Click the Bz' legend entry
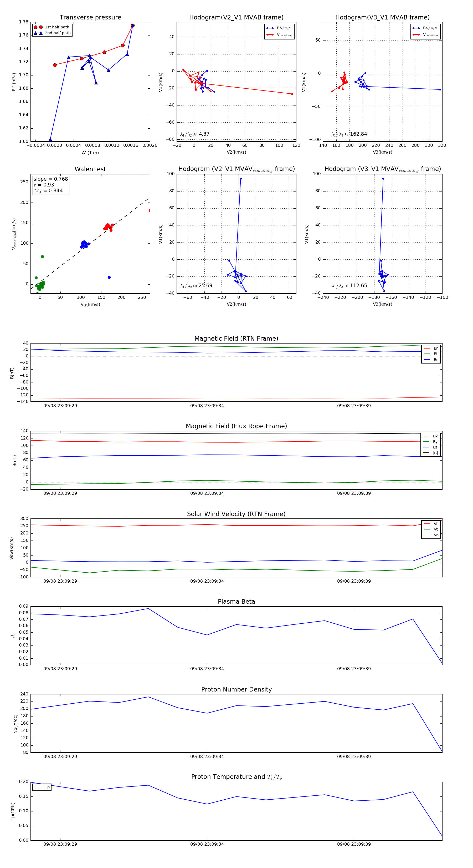Screen dimensions: 473x868 pos(431,447)
